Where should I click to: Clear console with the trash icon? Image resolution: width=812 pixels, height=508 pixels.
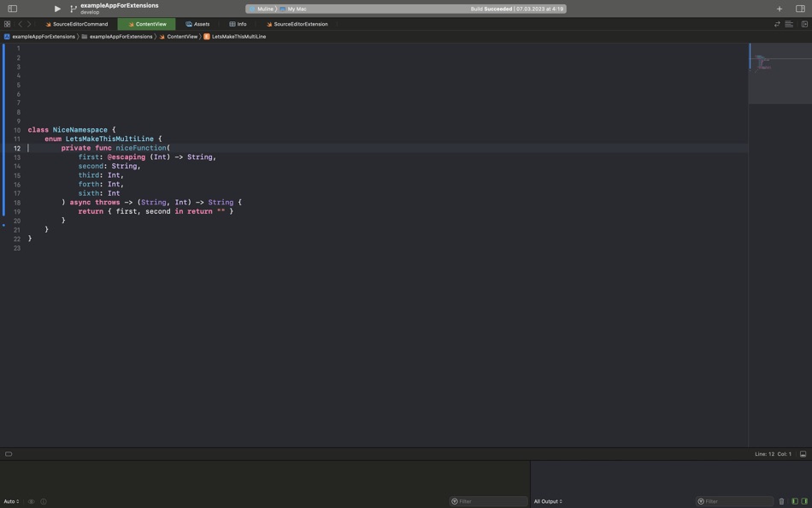click(781, 501)
